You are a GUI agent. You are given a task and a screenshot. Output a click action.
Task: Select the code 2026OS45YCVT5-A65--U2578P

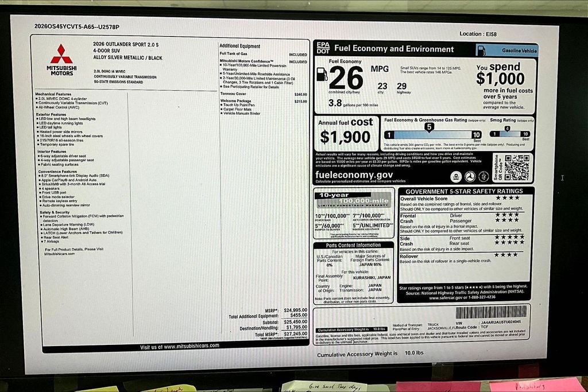(77, 26)
